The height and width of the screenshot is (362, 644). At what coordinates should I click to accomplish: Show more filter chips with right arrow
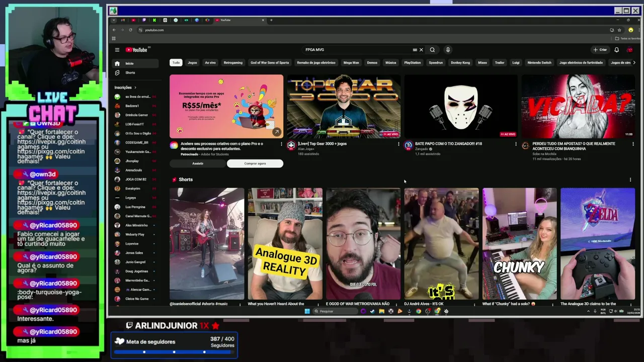633,63
